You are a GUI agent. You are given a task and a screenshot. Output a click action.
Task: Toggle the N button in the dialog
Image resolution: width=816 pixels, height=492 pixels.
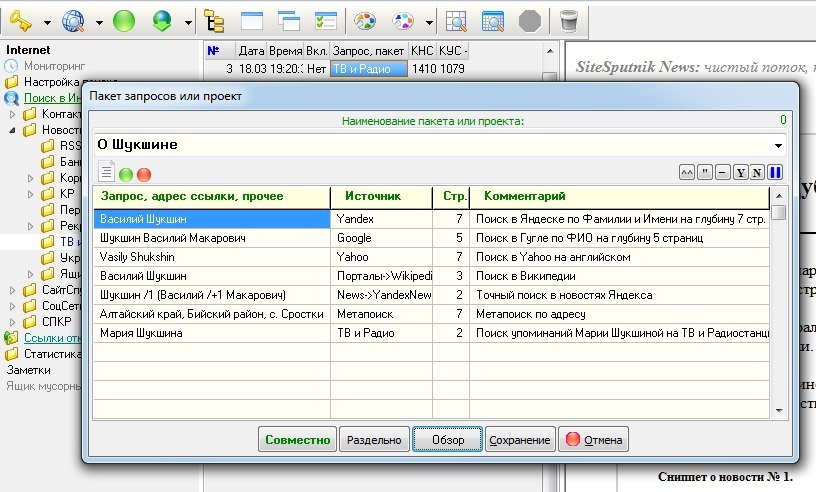click(x=757, y=173)
